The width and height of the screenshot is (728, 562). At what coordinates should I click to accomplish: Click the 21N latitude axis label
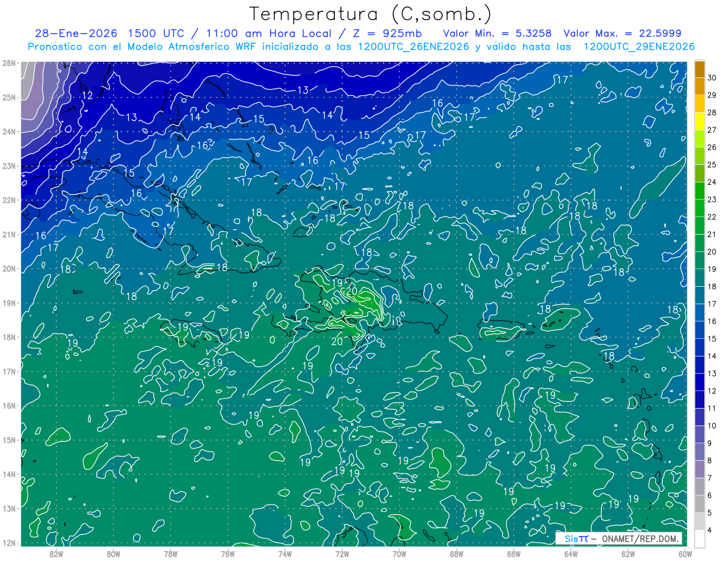(x=9, y=234)
